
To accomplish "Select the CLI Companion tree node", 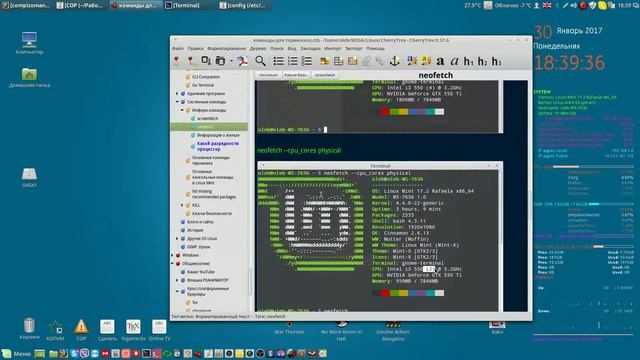I will (206, 77).
